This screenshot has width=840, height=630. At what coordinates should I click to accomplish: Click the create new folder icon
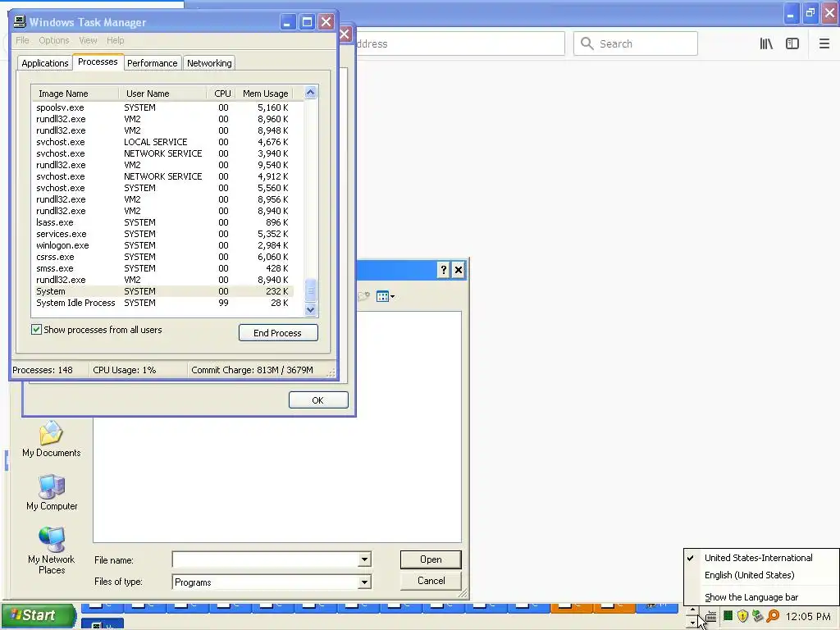pyautogui.click(x=364, y=295)
